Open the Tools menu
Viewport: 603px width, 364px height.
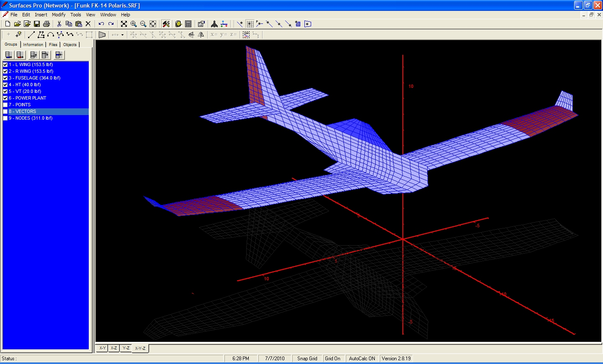76,15
